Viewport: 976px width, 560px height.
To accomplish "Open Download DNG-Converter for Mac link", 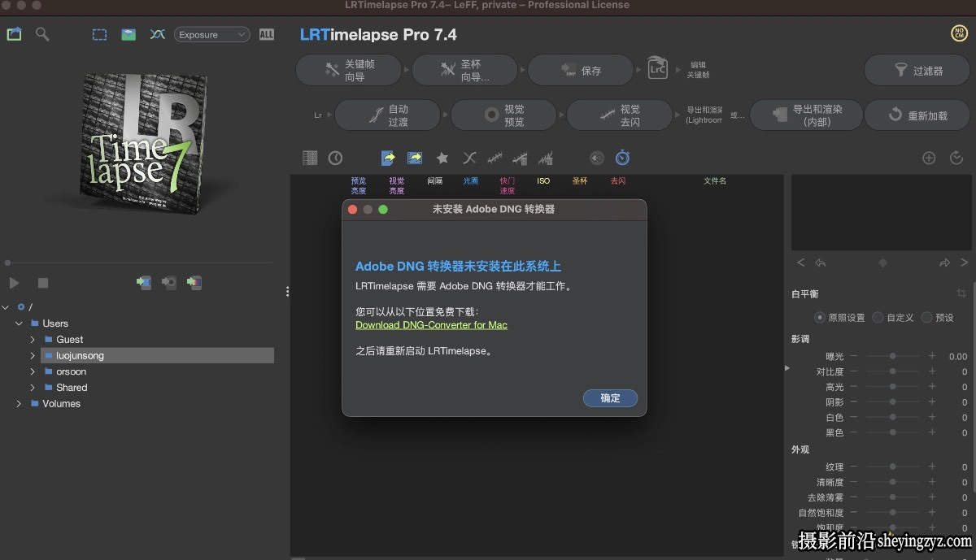I will click(x=431, y=325).
